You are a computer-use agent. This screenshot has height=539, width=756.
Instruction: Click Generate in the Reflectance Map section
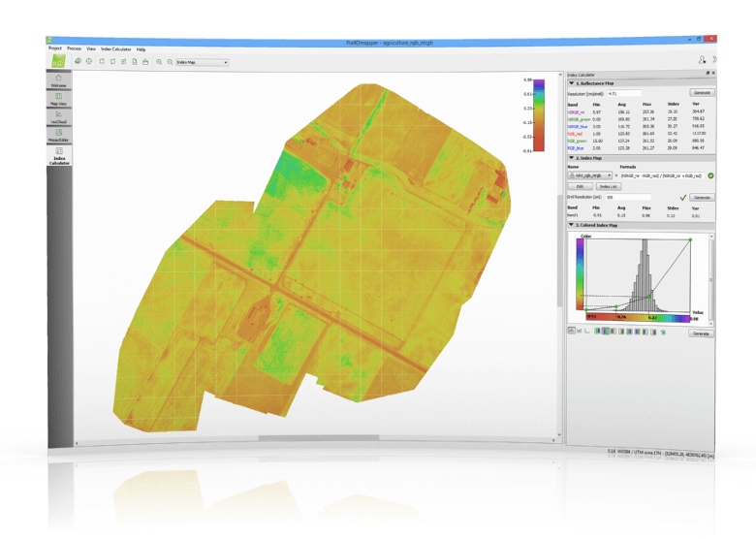pos(702,92)
